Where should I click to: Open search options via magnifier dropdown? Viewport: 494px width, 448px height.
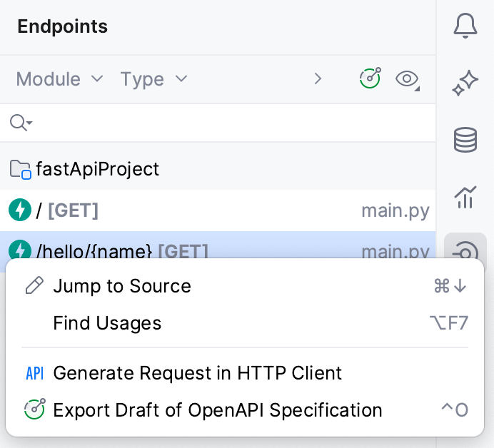[x=21, y=123]
